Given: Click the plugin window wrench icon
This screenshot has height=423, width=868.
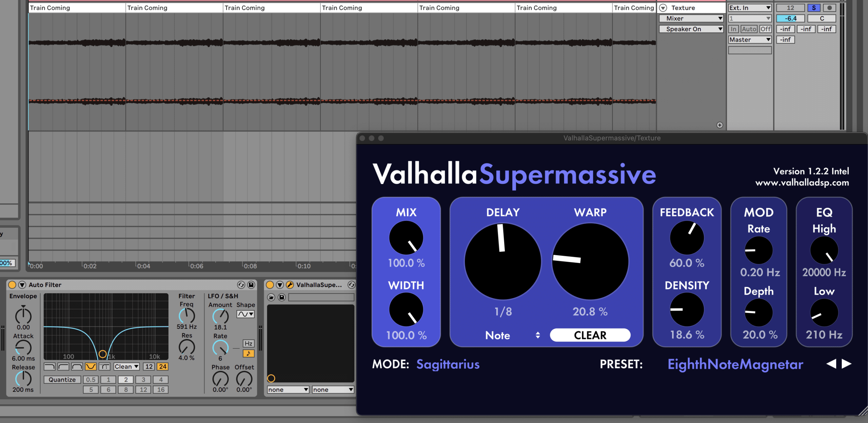Looking at the screenshot, I should pos(290,285).
